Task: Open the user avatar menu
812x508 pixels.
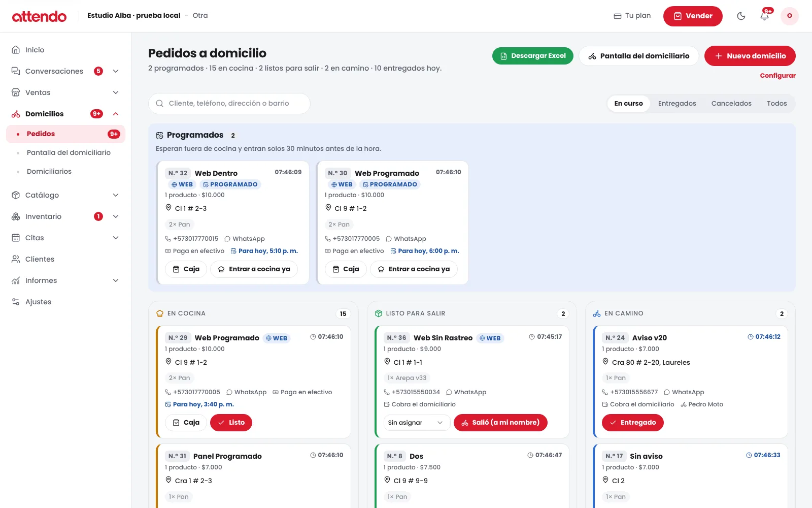Action: [790, 16]
